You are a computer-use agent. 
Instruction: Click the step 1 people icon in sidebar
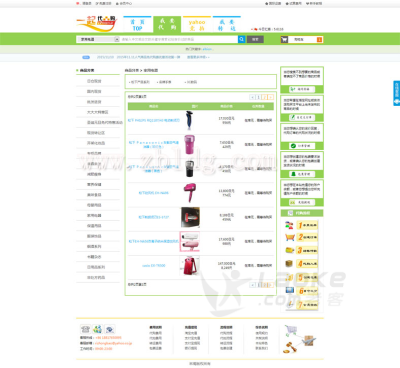point(289,225)
